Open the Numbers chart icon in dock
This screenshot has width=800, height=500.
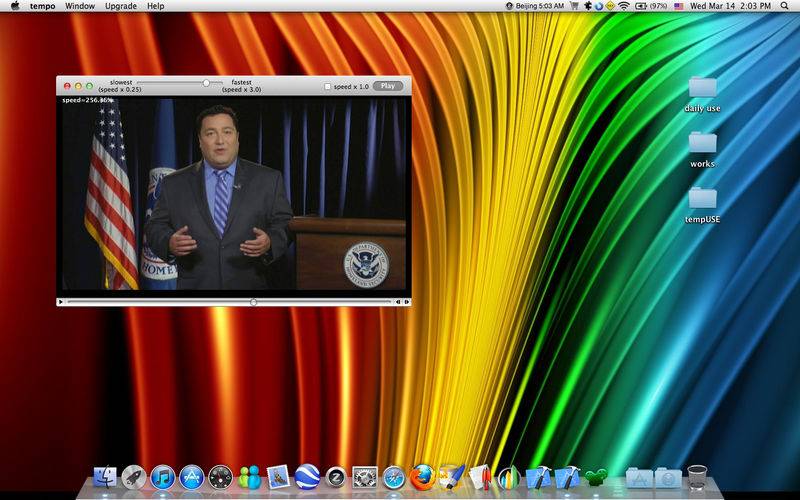point(509,478)
